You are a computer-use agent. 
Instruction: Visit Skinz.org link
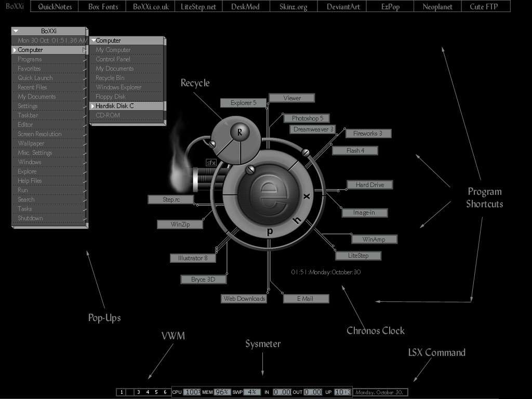[294, 6]
